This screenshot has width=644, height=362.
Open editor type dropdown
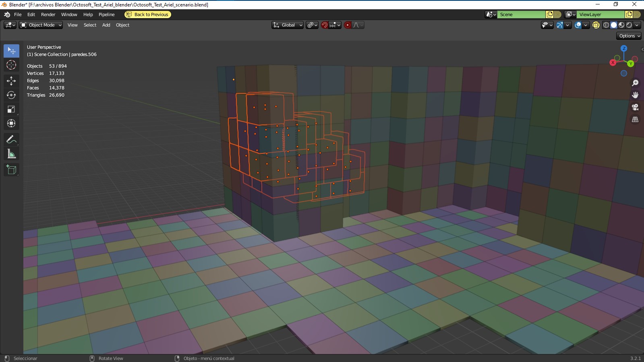tap(10, 25)
